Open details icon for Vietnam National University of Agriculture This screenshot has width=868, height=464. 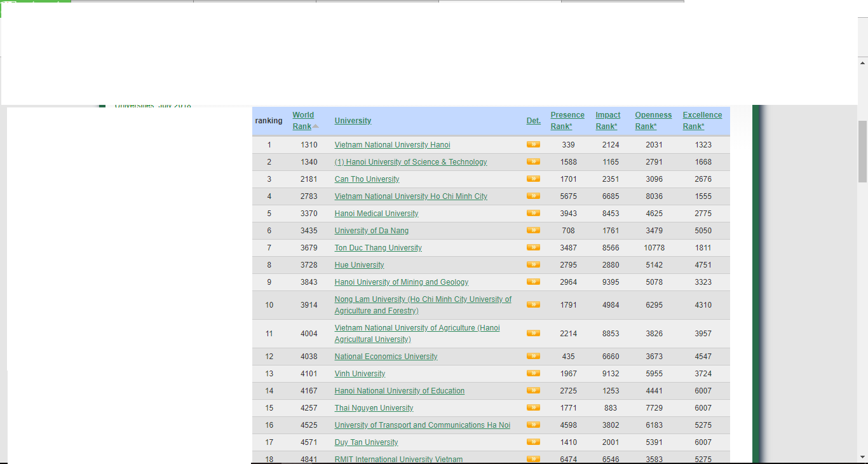coord(533,333)
